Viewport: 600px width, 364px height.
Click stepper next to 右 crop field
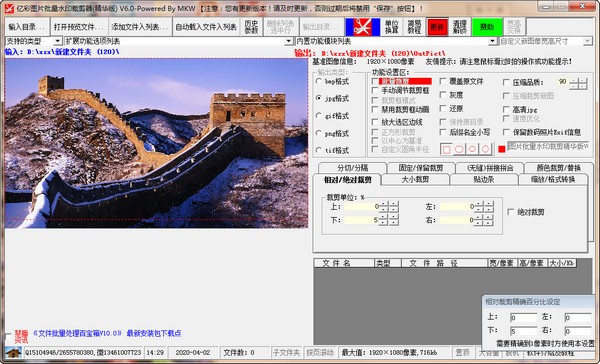coord(484,220)
